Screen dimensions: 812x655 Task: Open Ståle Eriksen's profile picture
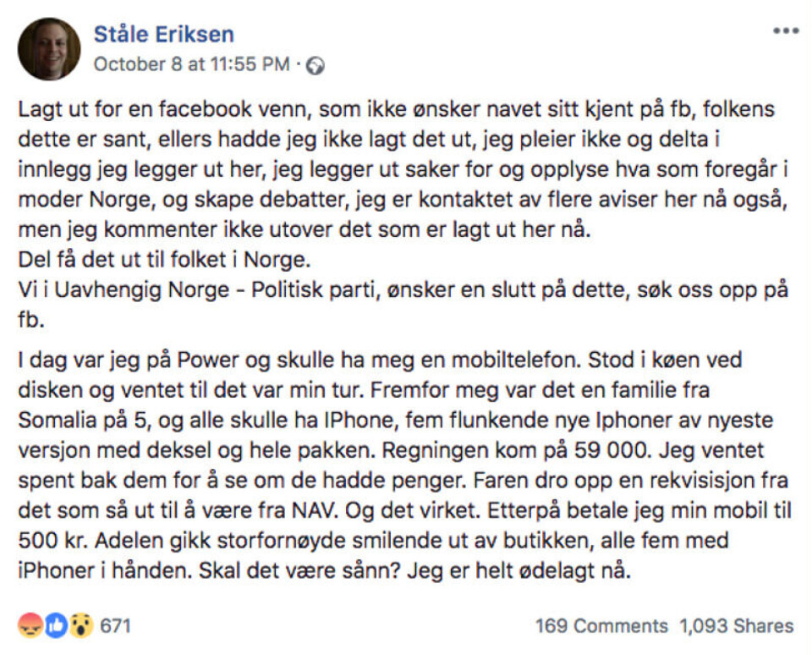point(49,49)
